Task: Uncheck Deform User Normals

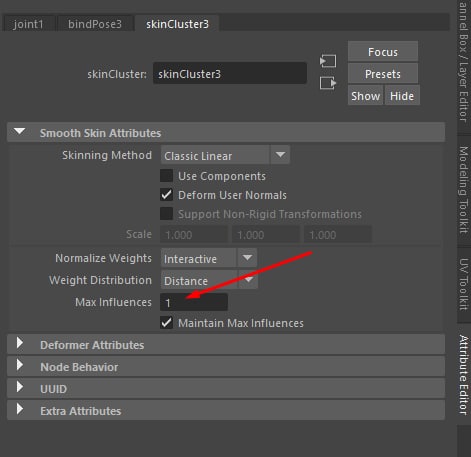Action: click(166, 195)
